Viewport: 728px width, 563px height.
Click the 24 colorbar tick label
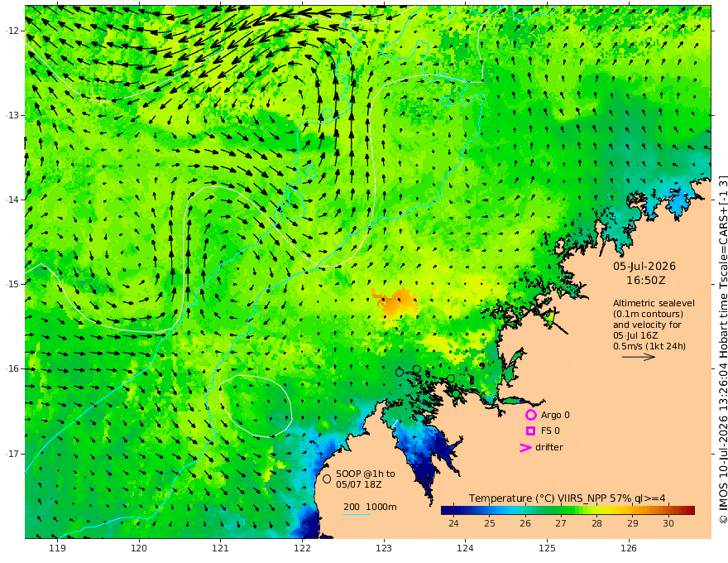tap(453, 523)
